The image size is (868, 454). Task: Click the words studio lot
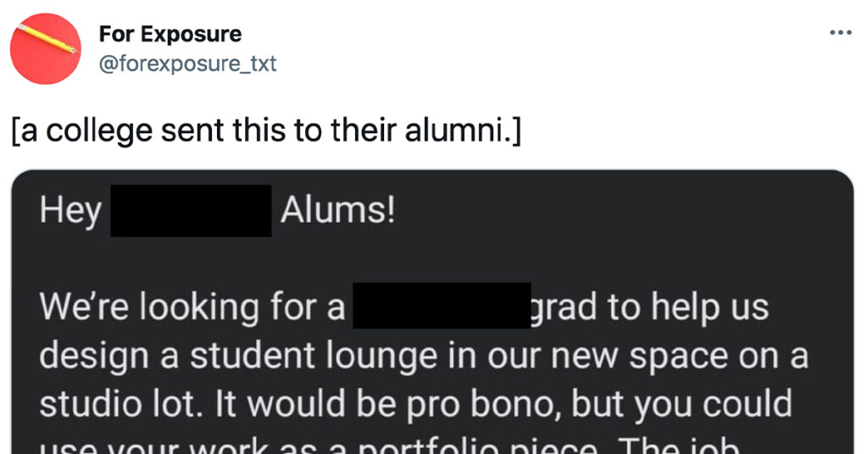coord(118,404)
